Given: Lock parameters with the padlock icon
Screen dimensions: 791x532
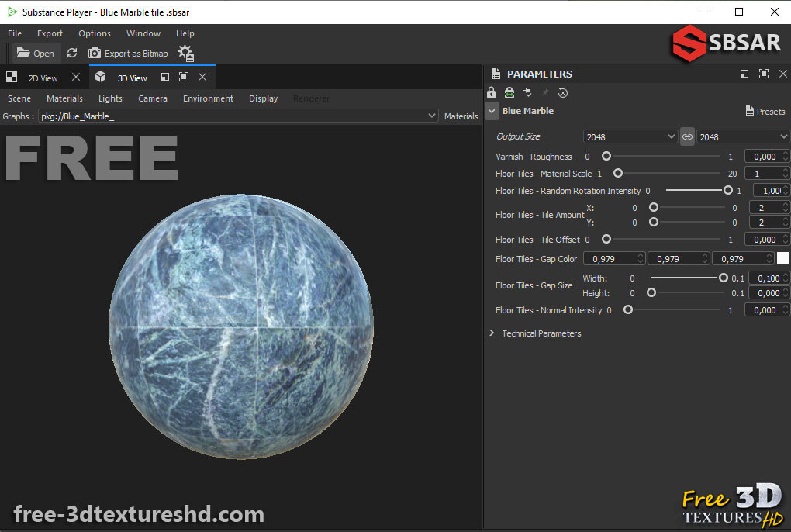Looking at the screenshot, I should pos(491,92).
